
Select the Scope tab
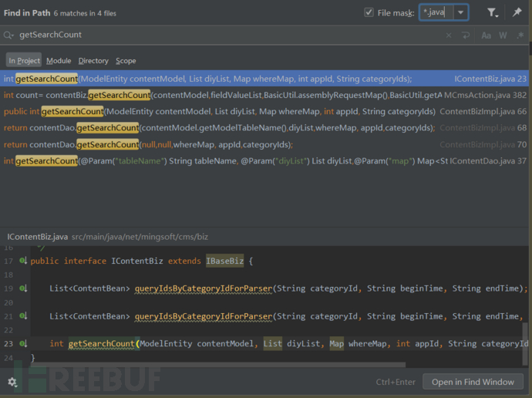click(x=126, y=60)
